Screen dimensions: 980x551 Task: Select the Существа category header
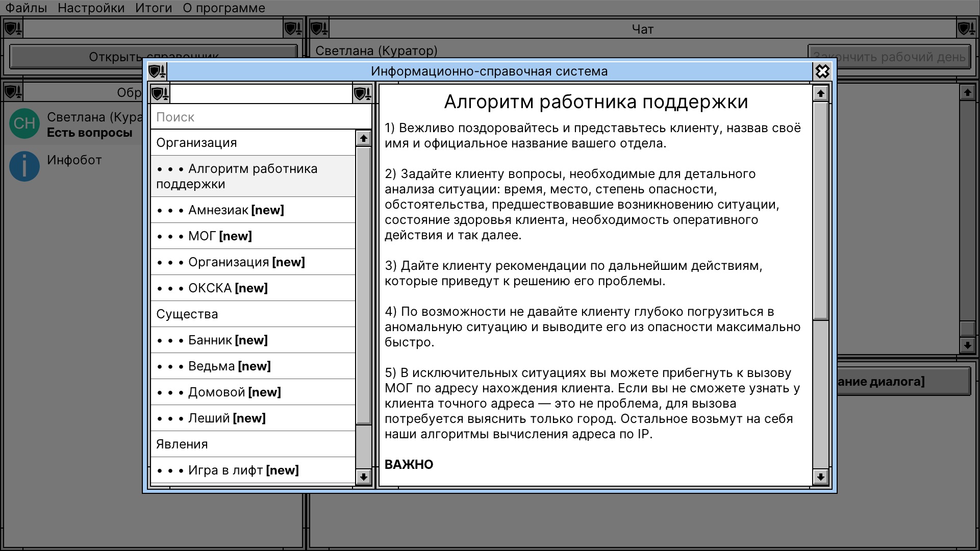tap(253, 314)
